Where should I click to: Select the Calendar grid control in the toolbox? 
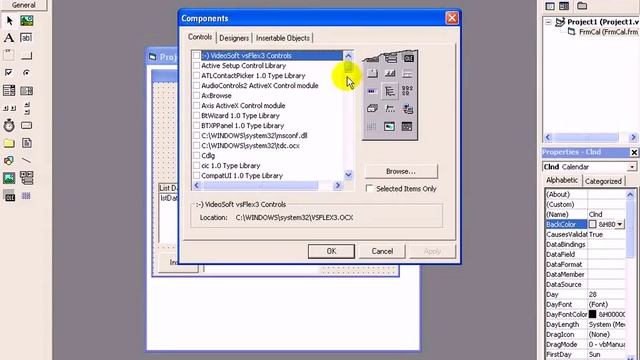[x=27, y=196]
